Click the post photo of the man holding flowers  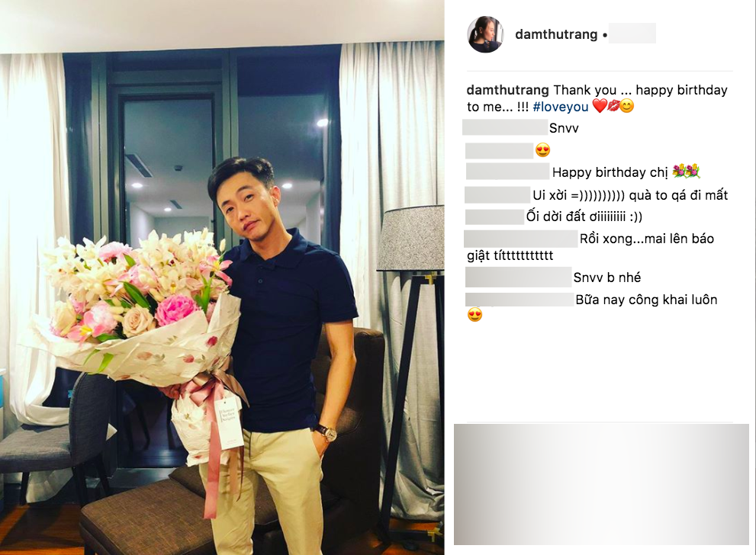(222, 277)
